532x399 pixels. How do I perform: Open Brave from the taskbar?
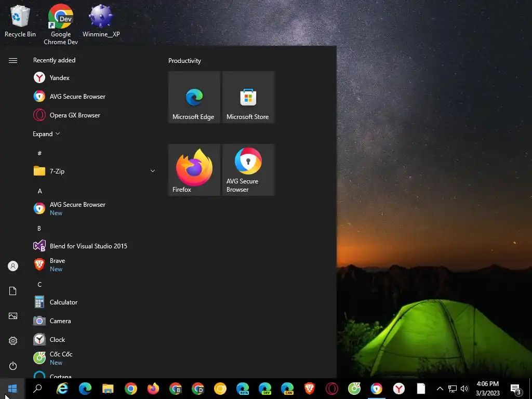pos(310,389)
